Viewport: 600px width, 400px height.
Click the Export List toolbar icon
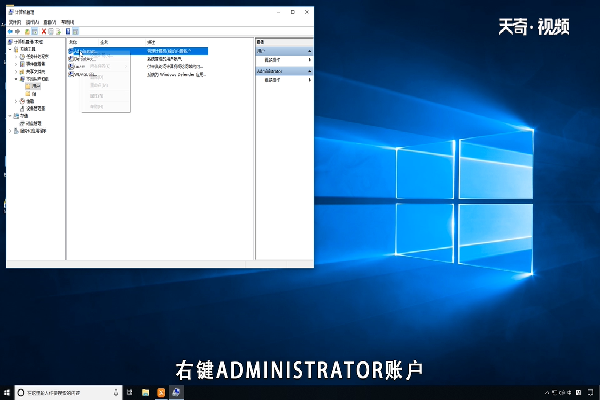pos(59,32)
